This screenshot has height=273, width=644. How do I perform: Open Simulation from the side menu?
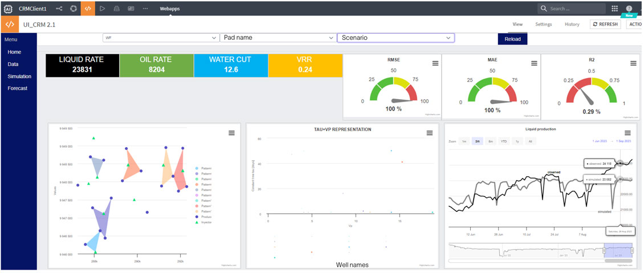(x=19, y=76)
